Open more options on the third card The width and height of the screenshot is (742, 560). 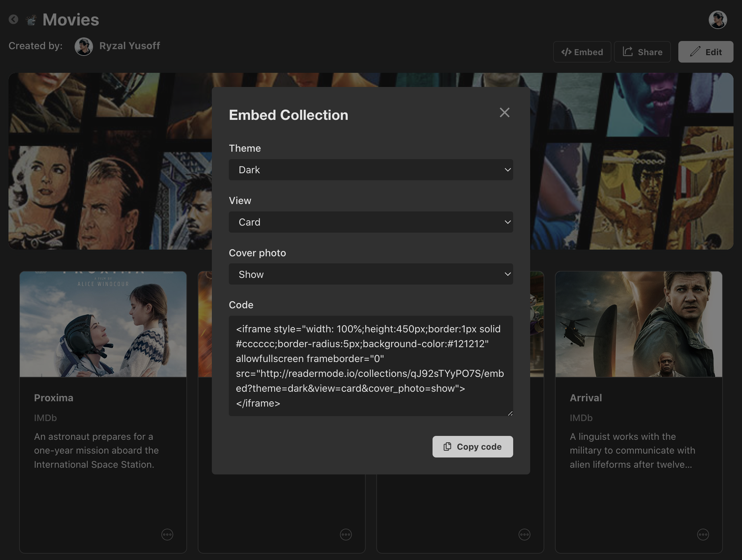524,534
